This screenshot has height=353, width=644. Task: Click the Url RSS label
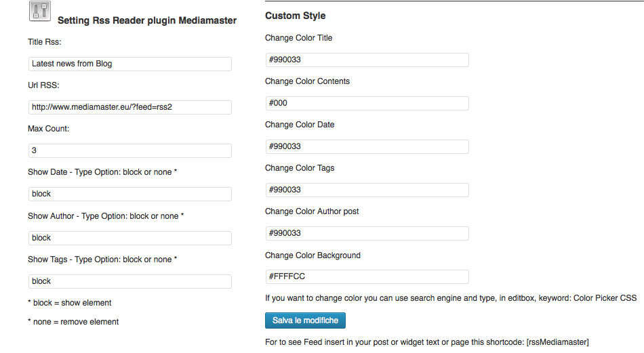[x=44, y=85]
